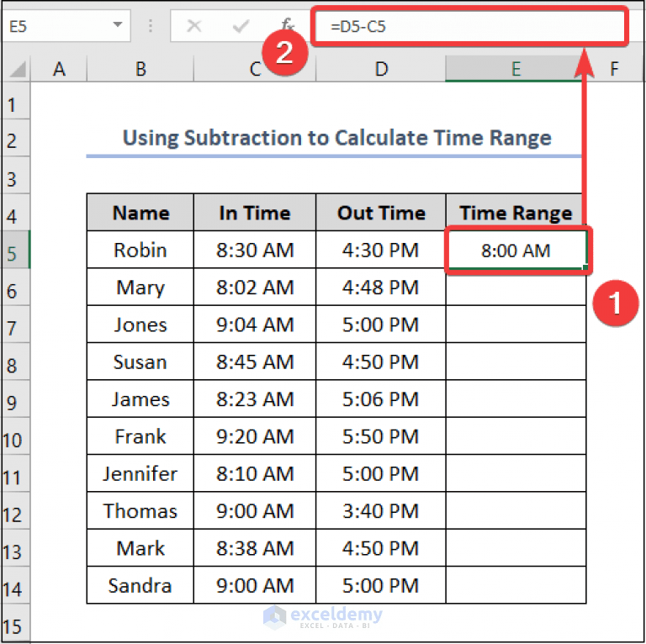Click the title 'Using Subtraction to Calculate Time Range'
The height and width of the screenshot is (644, 646).
pyautogui.click(x=336, y=138)
